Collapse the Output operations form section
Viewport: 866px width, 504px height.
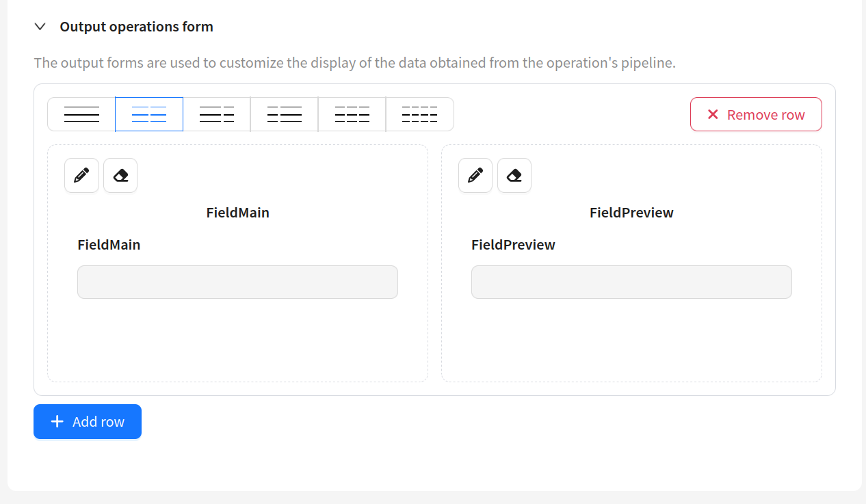coord(40,27)
